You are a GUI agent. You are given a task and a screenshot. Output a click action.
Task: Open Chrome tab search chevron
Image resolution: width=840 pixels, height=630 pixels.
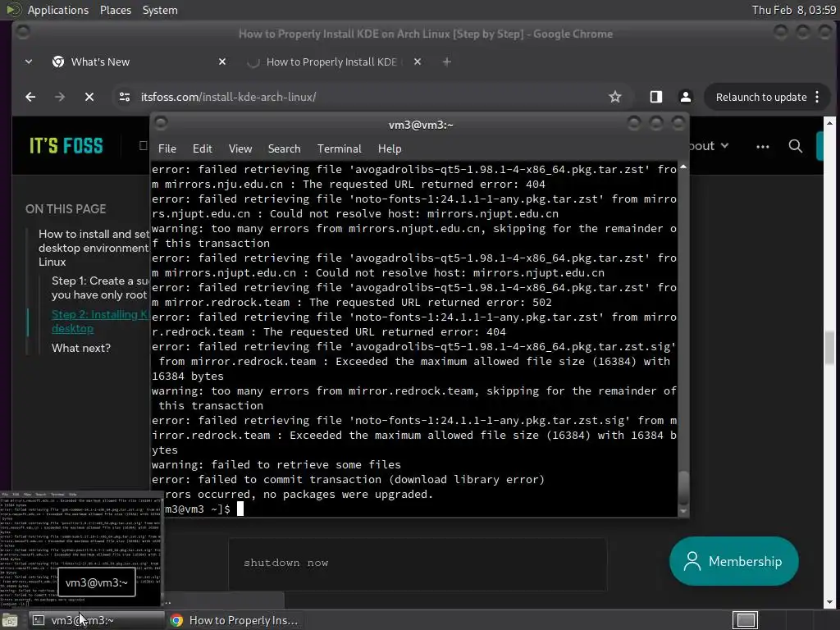click(x=29, y=62)
